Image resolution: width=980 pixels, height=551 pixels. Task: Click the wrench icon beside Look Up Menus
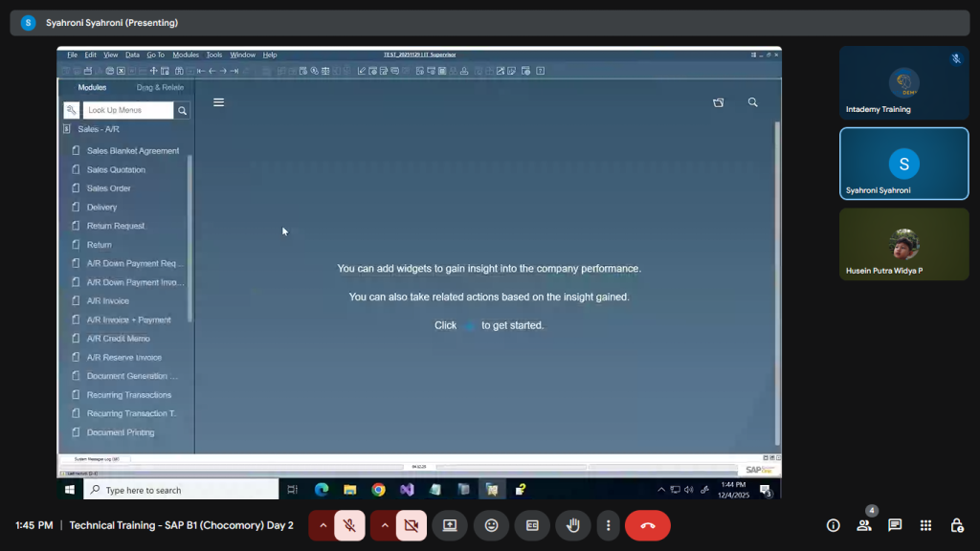click(71, 110)
